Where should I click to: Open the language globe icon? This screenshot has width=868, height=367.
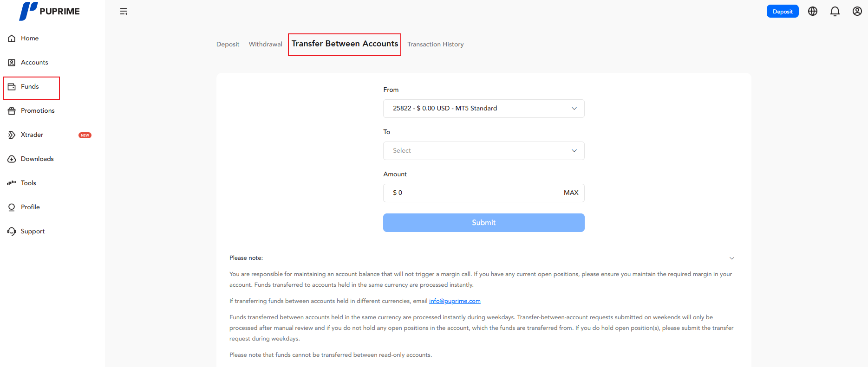pyautogui.click(x=813, y=12)
